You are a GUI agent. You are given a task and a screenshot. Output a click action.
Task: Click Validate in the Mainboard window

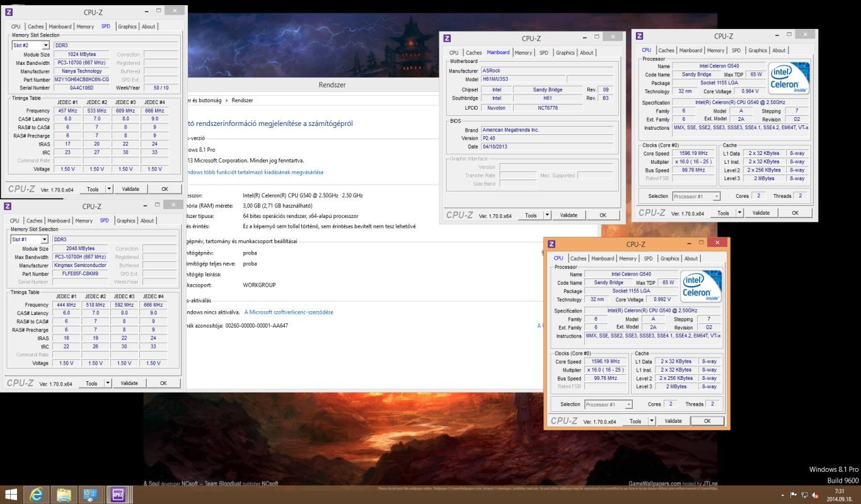click(569, 215)
